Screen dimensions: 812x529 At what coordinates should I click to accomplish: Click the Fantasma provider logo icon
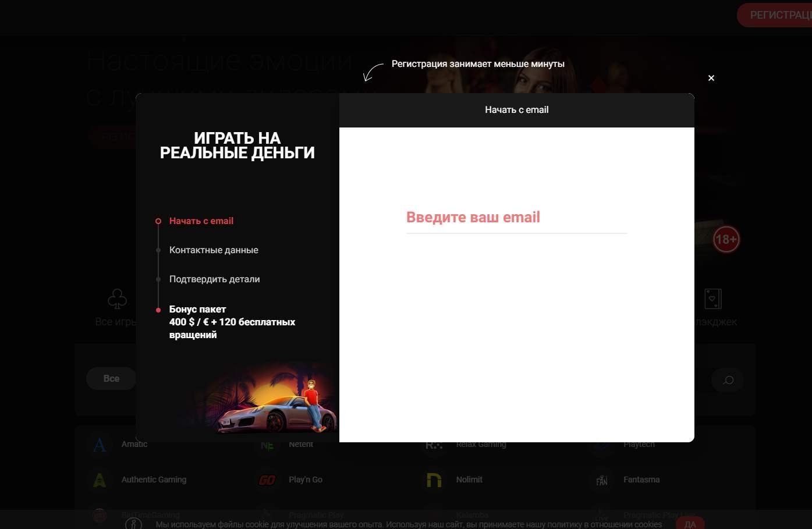tap(602, 480)
